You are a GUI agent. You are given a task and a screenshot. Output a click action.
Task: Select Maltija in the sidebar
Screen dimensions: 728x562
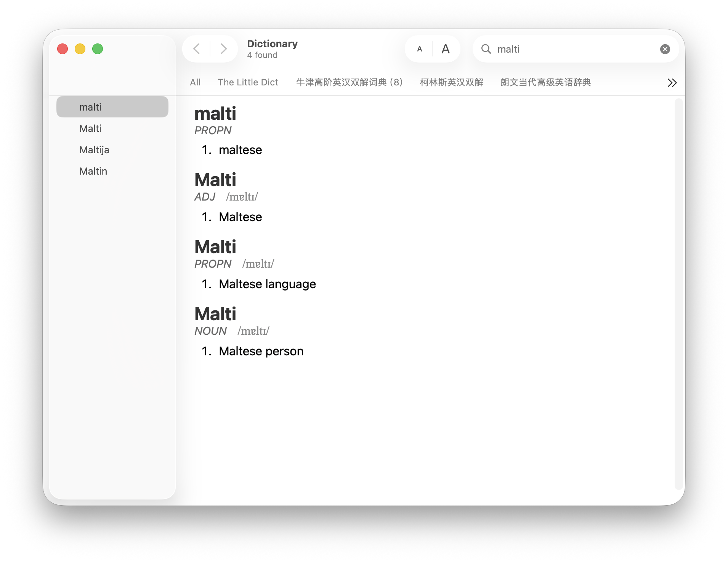[94, 149]
